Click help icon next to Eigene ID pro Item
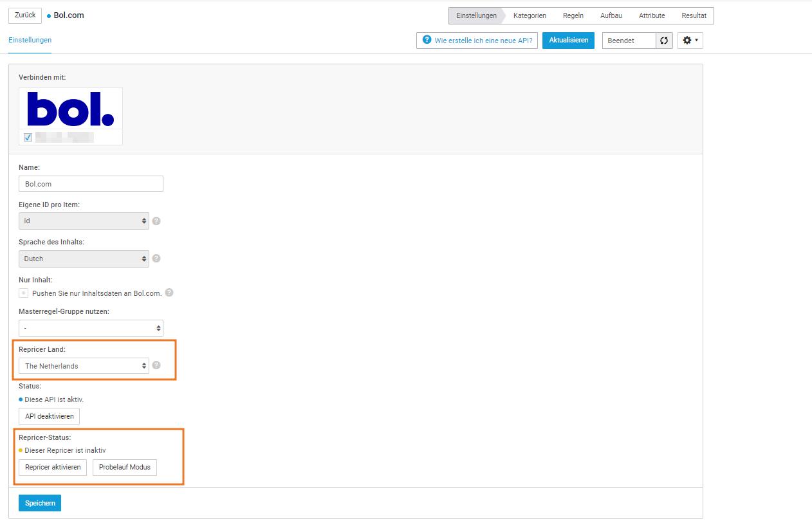 tap(156, 221)
